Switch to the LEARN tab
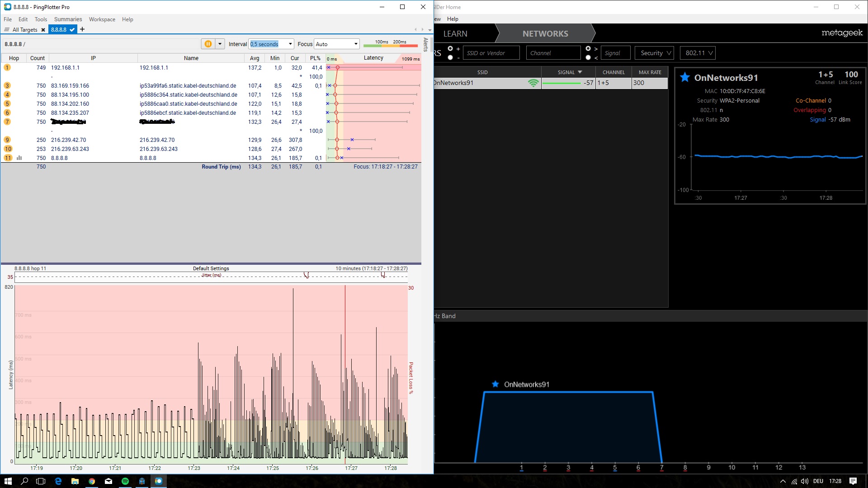Screen dimensions: 868x488 pyautogui.click(x=455, y=33)
